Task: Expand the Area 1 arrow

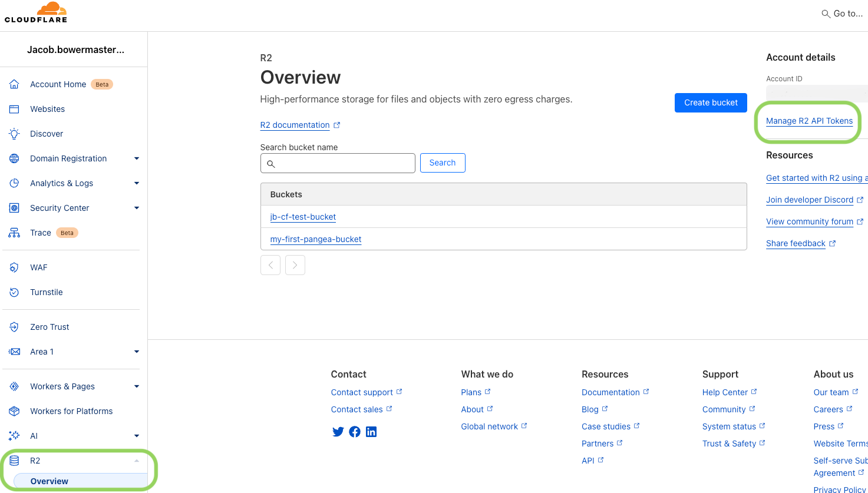Action: (x=137, y=352)
